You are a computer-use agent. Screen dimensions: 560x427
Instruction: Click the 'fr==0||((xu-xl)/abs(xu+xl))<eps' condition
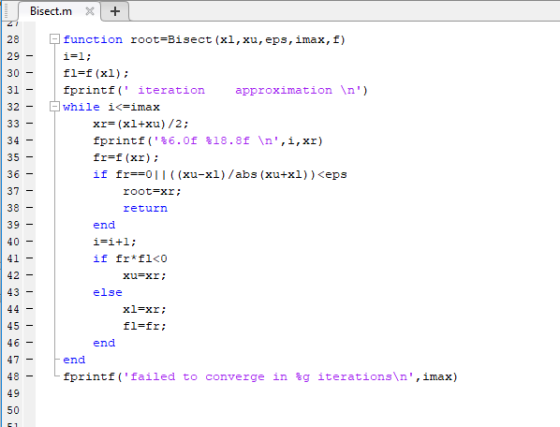[231, 174]
